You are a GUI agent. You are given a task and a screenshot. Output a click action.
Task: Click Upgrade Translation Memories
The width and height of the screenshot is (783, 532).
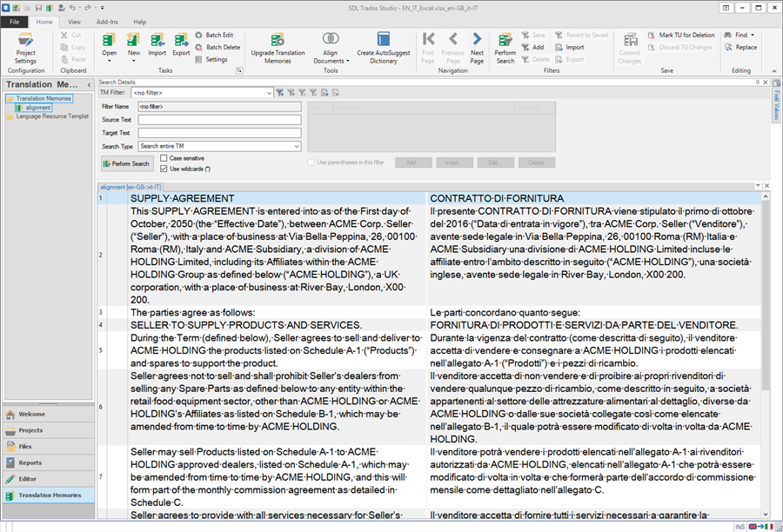pos(278,48)
